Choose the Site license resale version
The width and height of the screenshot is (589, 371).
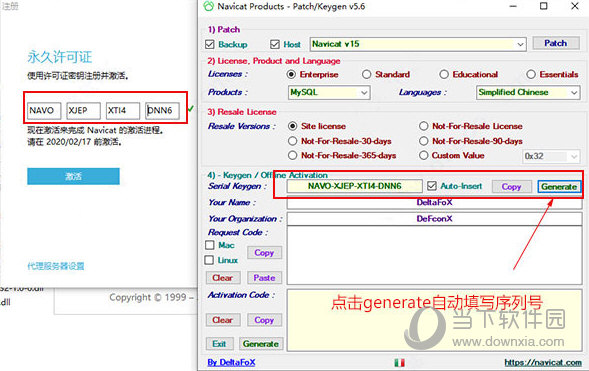[292, 126]
